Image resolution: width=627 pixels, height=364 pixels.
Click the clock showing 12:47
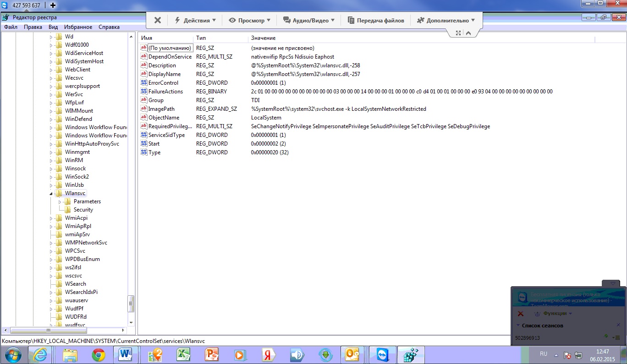[603, 352]
